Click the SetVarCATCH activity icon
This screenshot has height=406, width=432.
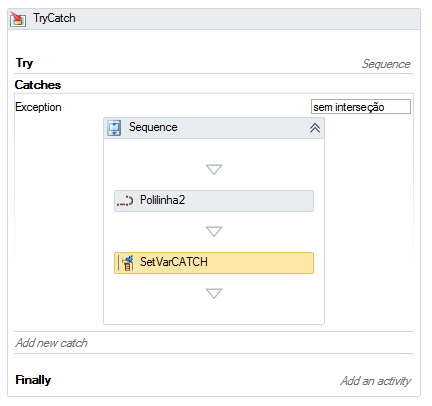127,263
